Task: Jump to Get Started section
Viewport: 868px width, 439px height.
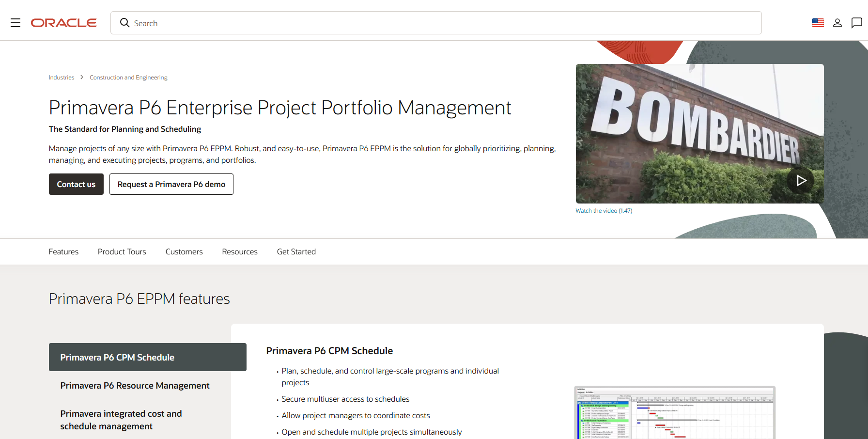Action: pyautogui.click(x=296, y=251)
